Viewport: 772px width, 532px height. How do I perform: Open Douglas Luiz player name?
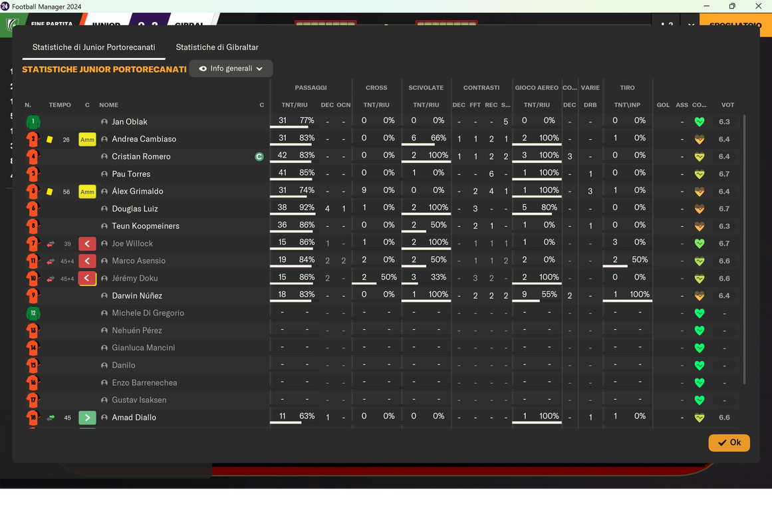[135, 209]
